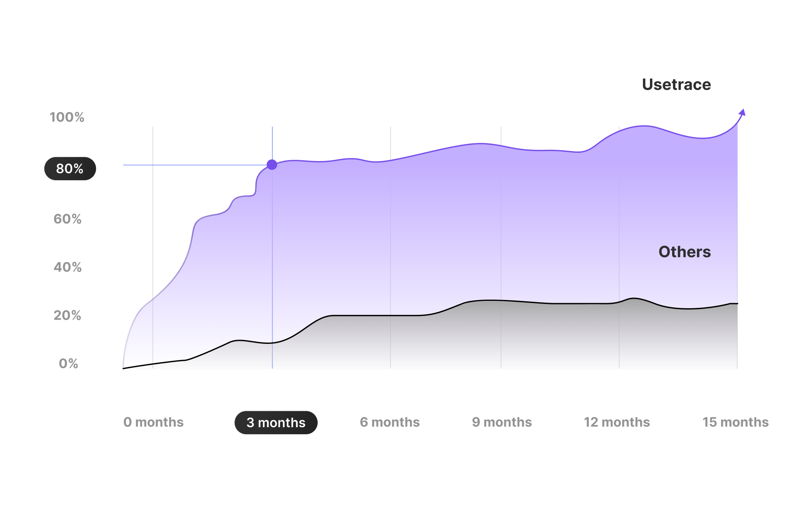The height and width of the screenshot is (508, 812).
Task: Click the highlighted 80% badge
Action: pyautogui.click(x=70, y=168)
